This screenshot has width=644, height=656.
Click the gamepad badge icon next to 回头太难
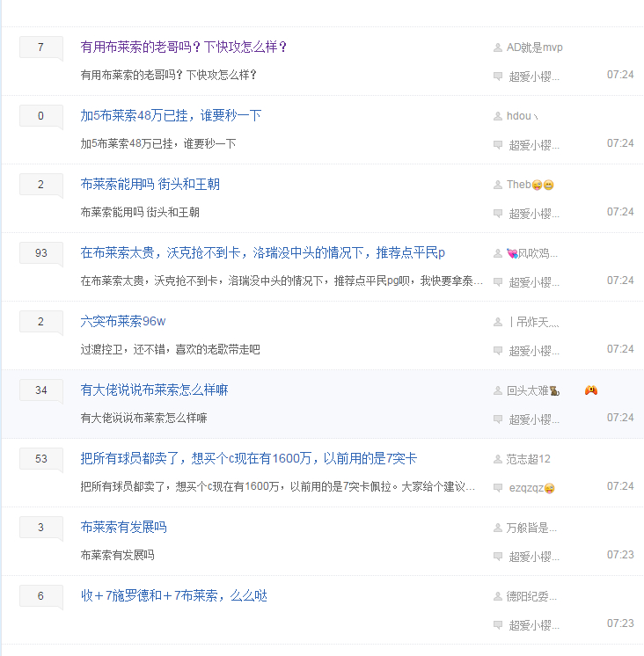(591, 390)
